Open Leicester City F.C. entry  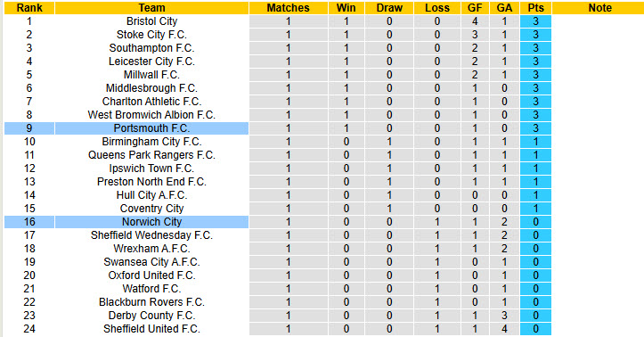coord(151,62)
